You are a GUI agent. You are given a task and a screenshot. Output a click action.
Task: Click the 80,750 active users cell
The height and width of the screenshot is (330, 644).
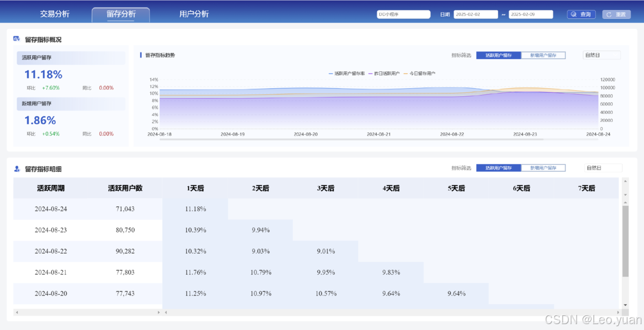(125, 230)
